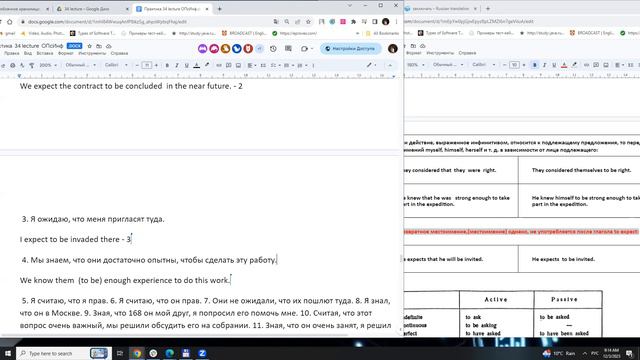The image size is (640, 360).
Task: Open numbered list dropdown in left Docs
Action: point(301,65)
